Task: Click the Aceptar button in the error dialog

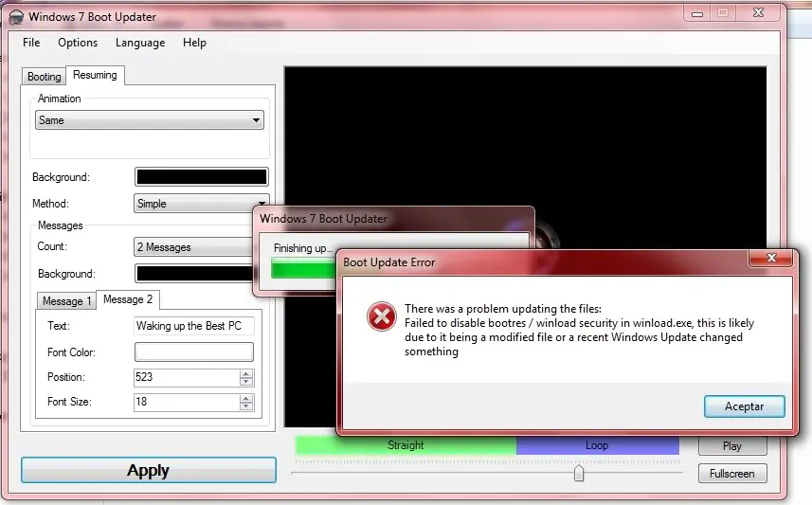Action: pyautogui.click(x=744, y=406)
